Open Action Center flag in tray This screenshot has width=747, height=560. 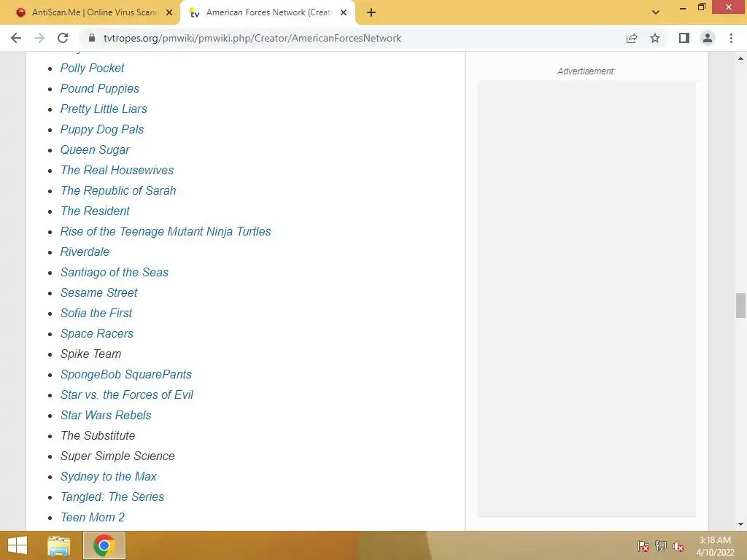(643, 546)
